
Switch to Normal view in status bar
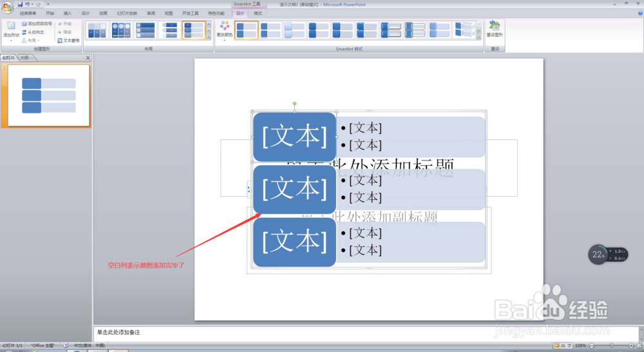[556, 346]
